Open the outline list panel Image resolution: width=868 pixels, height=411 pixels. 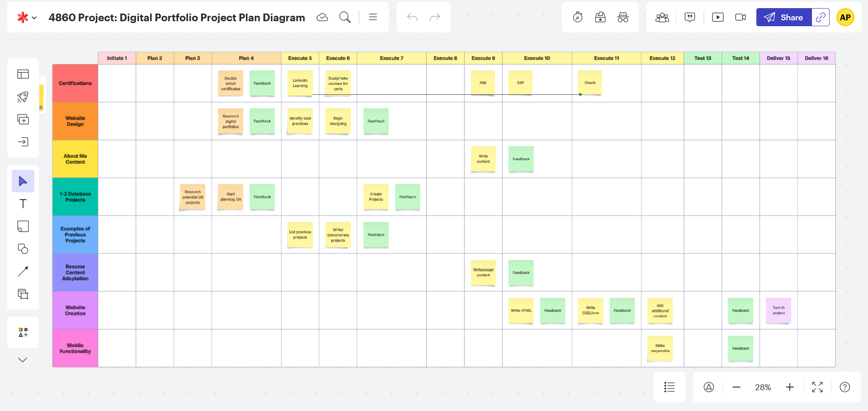click(670, 387)
